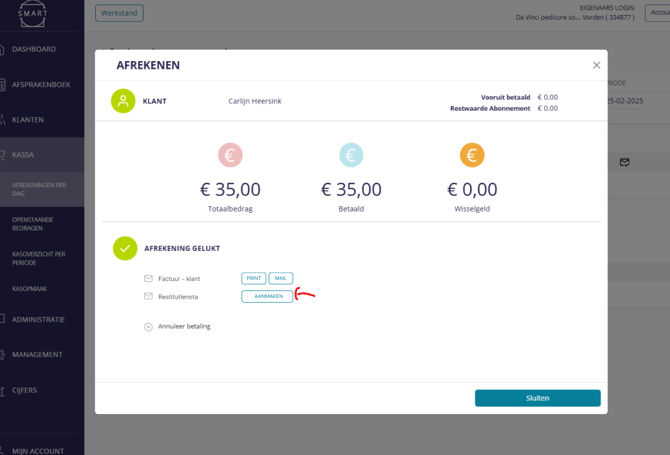This screenshot has width=670, height=455.
Task: Expand the Administratie sidebar section
Action: click(x=38, y=320)
